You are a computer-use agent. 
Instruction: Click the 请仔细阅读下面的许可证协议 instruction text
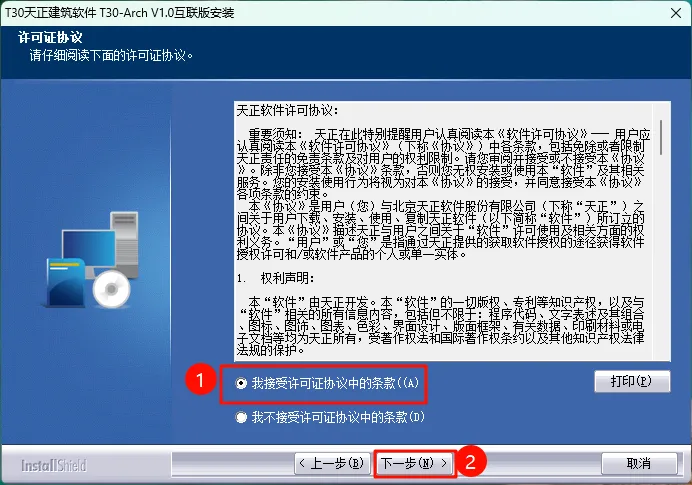(x=111, y=56)
